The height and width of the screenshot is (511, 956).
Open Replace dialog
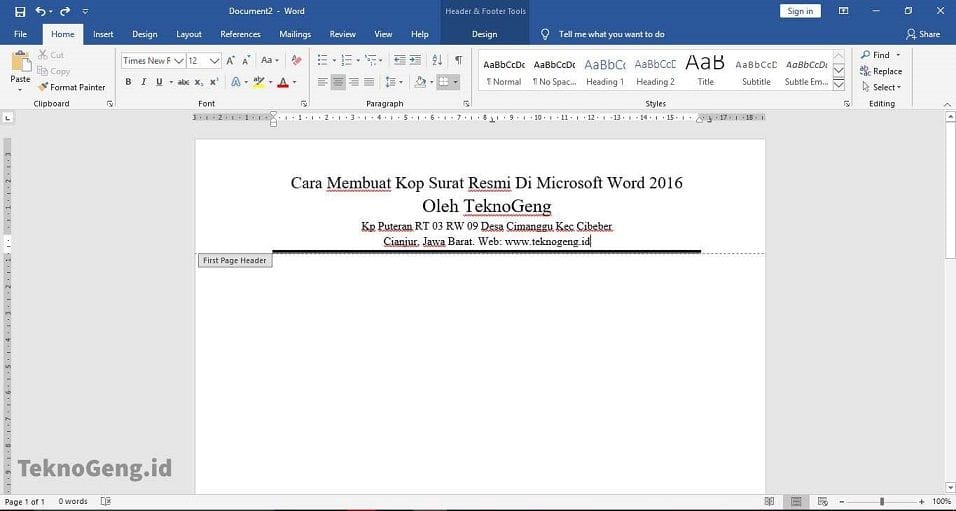click(881, 71)
